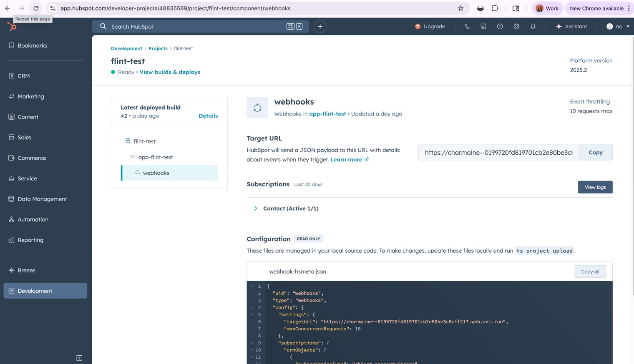634x364 pixels.
Task: Click the Search HubSpot field
Action: (x=196, y=26)
